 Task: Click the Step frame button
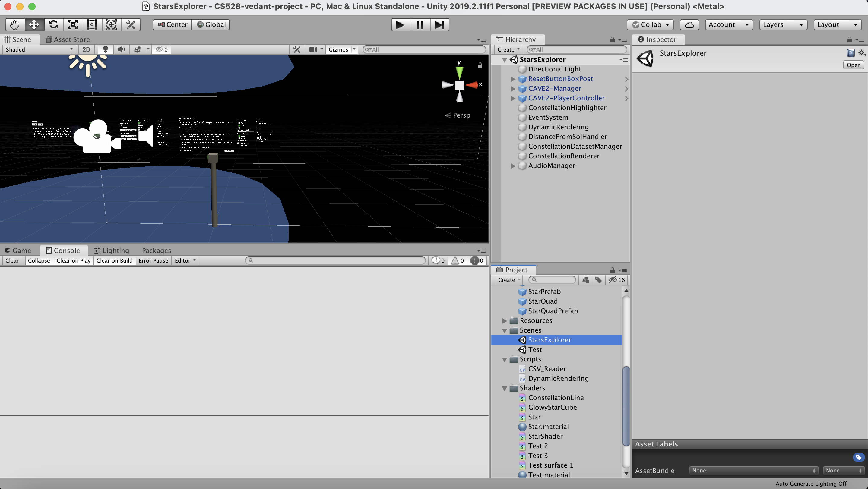coord(439,25)
